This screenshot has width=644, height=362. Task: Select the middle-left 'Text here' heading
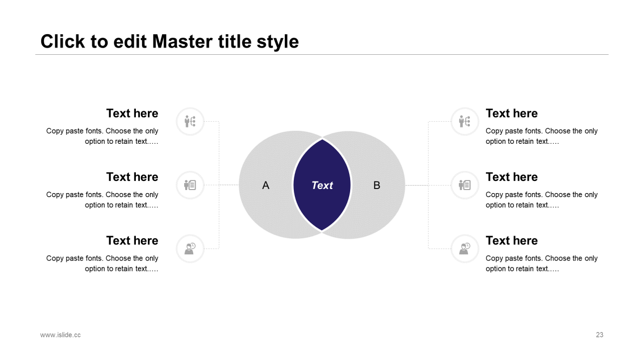coord(132,177)
